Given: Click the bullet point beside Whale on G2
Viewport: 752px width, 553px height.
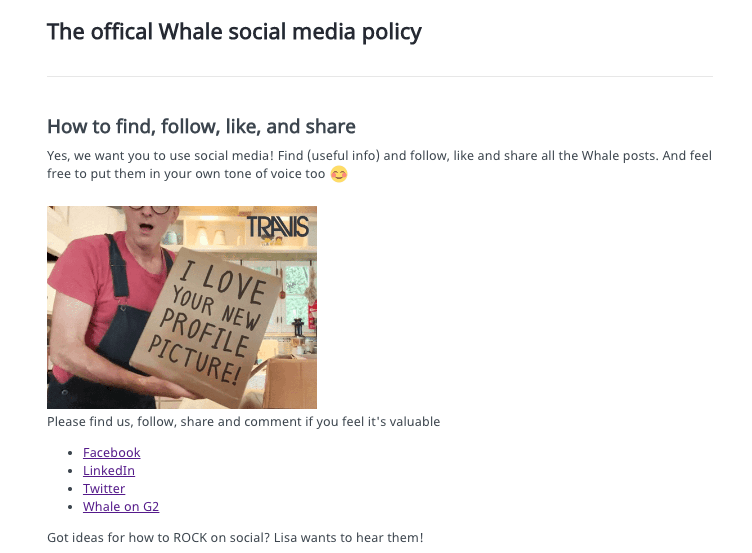Looking at the screenshot, I should [x=69, y=507].
